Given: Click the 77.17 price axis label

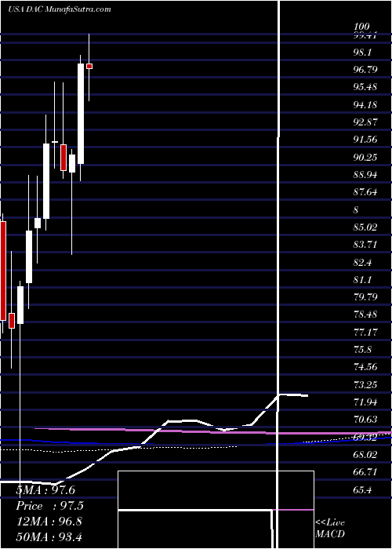Looking at the screenshot, I should 365,332.
